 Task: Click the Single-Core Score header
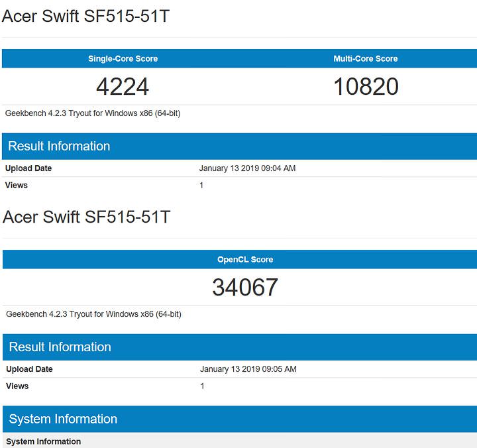click(123, 59)
